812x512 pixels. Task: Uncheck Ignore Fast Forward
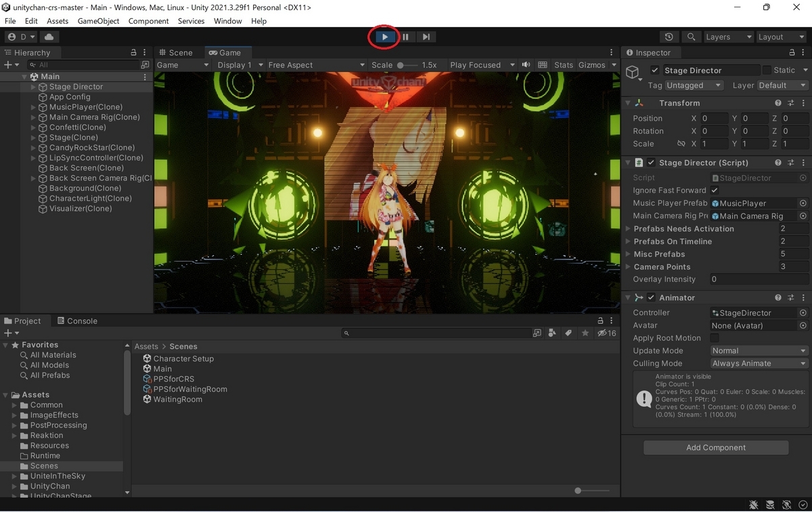pyautogui.click(x=715, y=190)
